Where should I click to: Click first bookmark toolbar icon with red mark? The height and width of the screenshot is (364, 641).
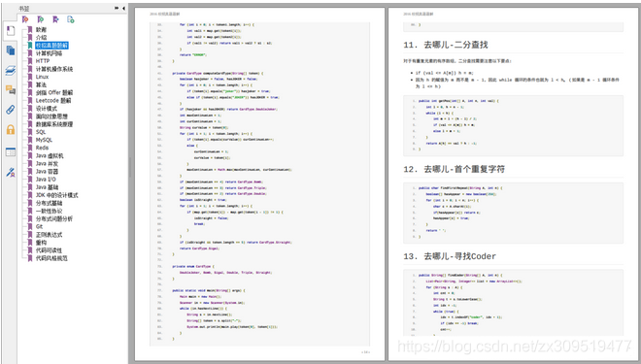coord(25,19)
